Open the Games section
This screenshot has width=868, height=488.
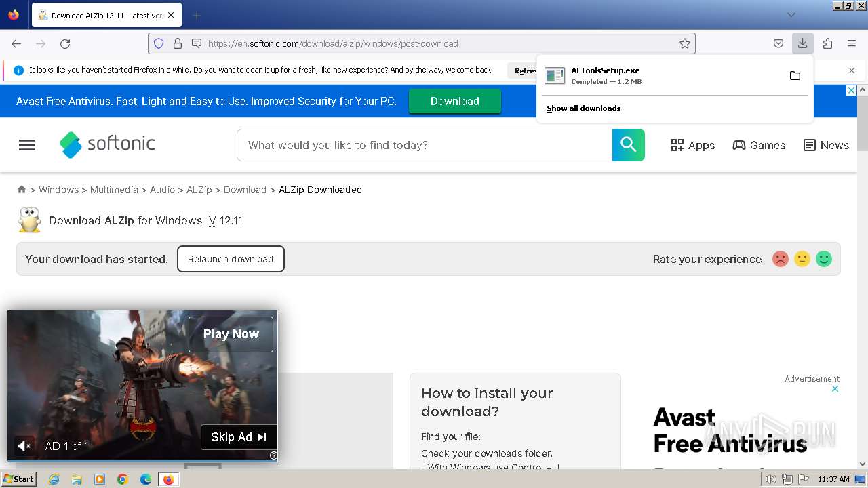point(759,145)
